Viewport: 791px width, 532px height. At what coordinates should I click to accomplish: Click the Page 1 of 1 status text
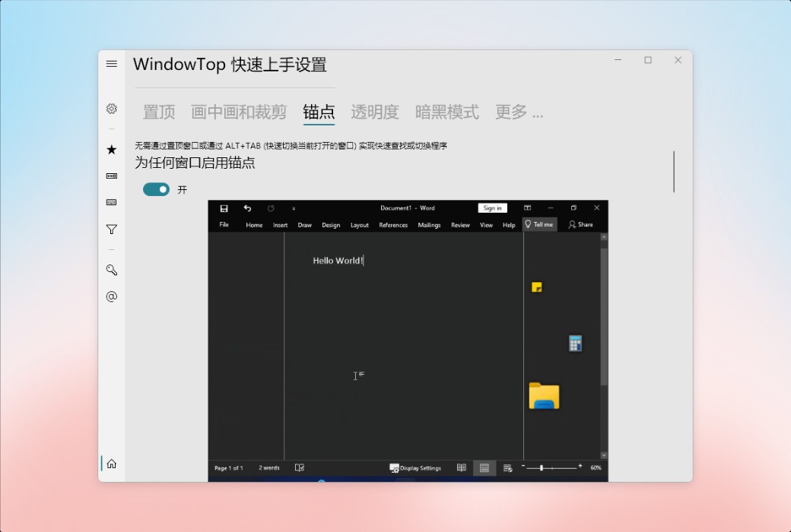tap(228, 468)
